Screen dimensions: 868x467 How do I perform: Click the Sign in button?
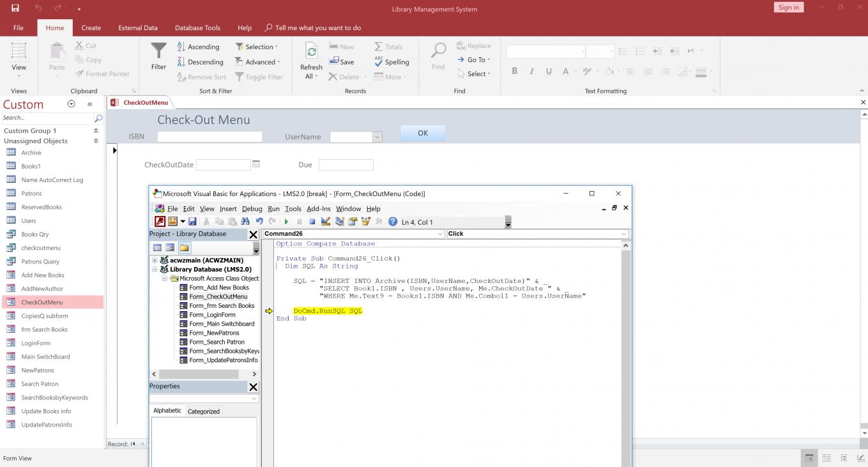point(789,8)
